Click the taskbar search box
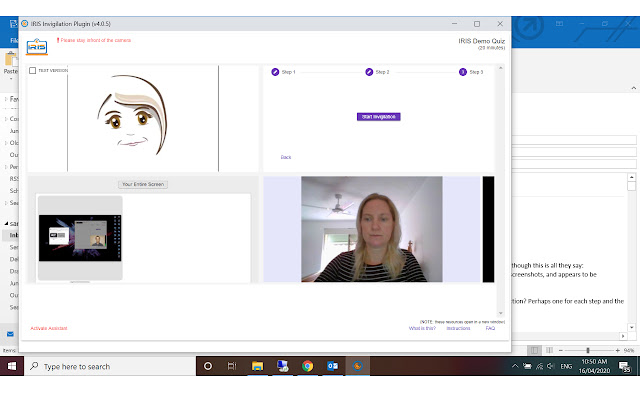Screen dimensions: 640x400 tap(110, 366)
